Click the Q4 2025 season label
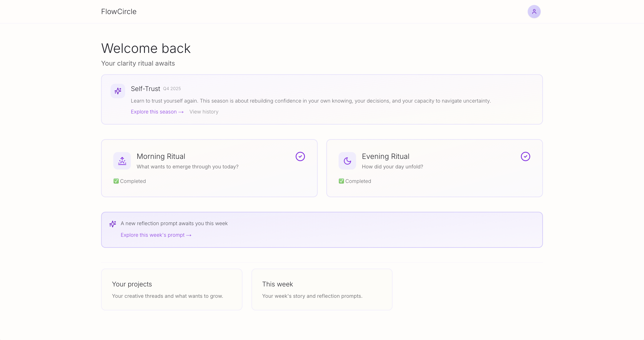Viewport: 644px width, 340px height. pyautogui.click(x=172, y=89)
